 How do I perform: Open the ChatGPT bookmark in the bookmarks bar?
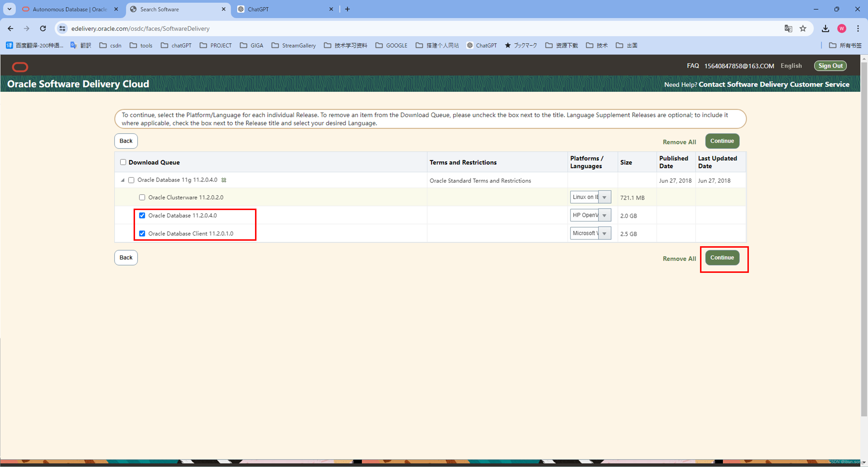pos(481,45)
